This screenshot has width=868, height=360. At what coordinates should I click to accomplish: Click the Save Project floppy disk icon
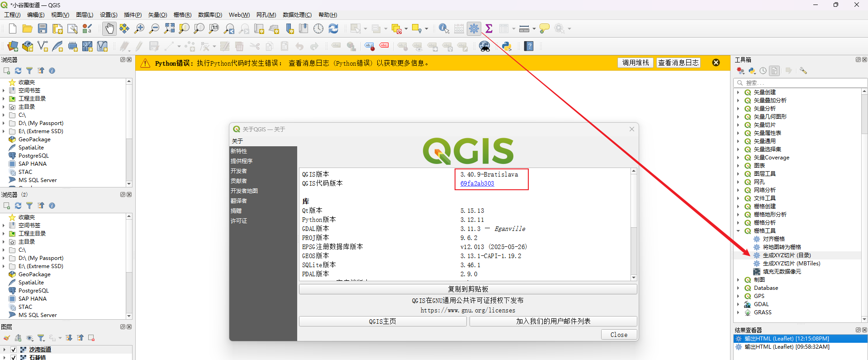click(x=43, y=29)
